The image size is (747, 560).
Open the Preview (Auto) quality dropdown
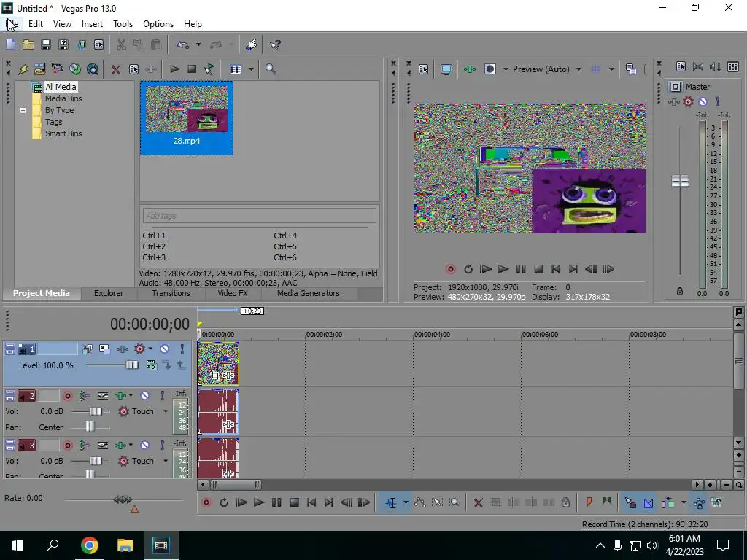tap(578, 69)
